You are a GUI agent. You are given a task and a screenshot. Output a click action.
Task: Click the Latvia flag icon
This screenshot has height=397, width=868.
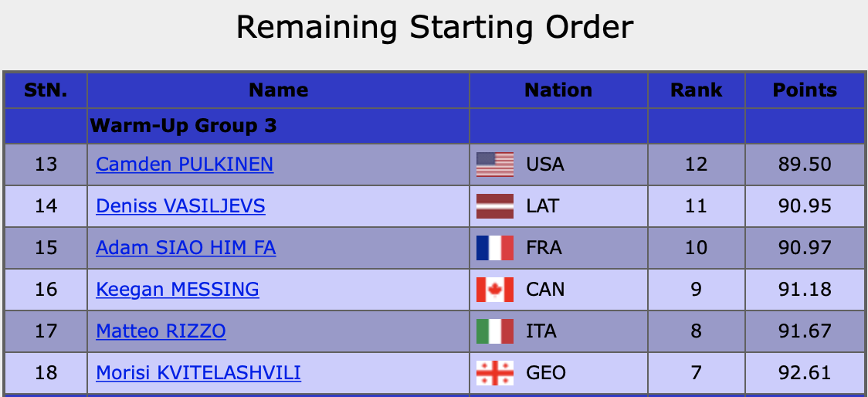pos(494,206)
